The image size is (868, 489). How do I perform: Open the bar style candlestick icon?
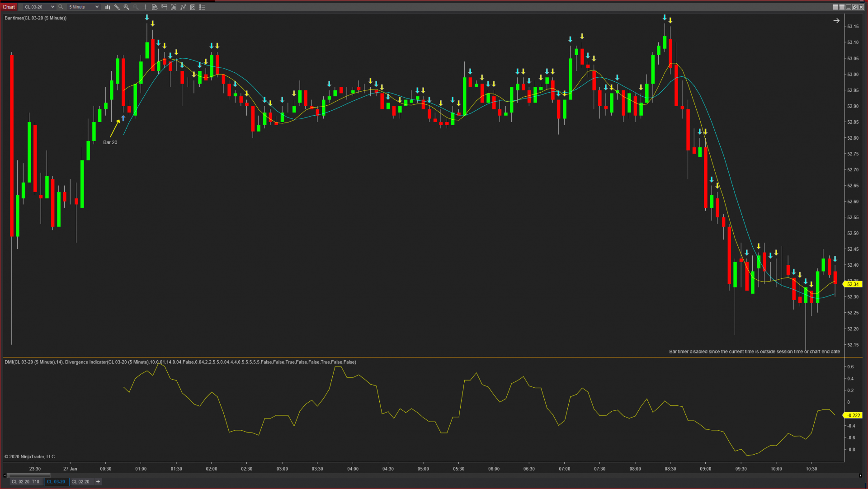(x=108, y=7)
